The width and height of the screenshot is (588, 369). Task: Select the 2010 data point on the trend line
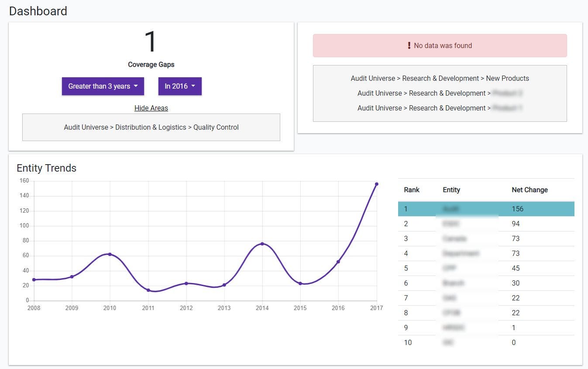pos(110,254)
